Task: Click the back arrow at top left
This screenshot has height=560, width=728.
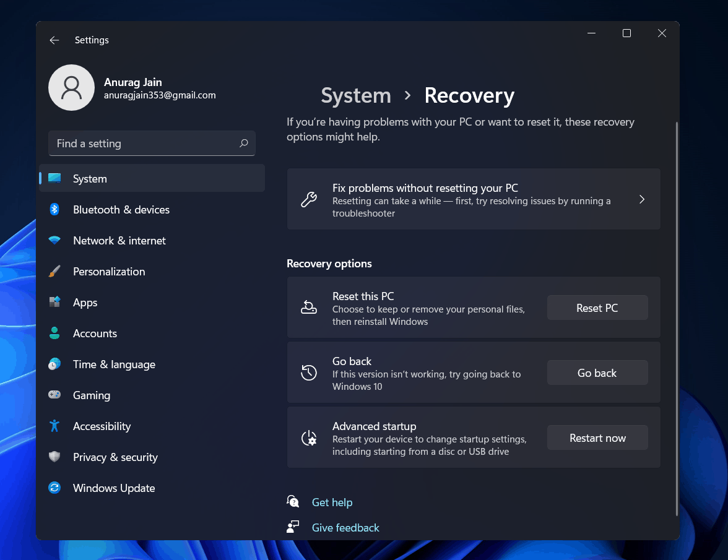Action: tap(54, 40)
